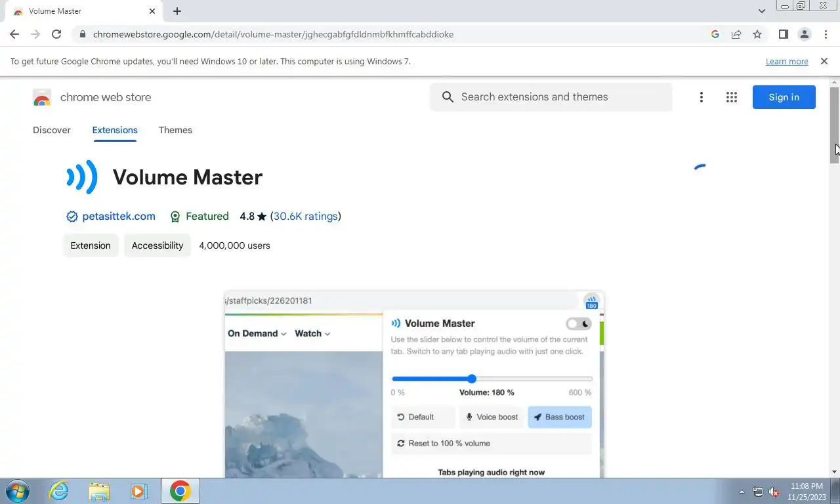
Task: Select Bass boost in the preview
Action: coord(560,417)
